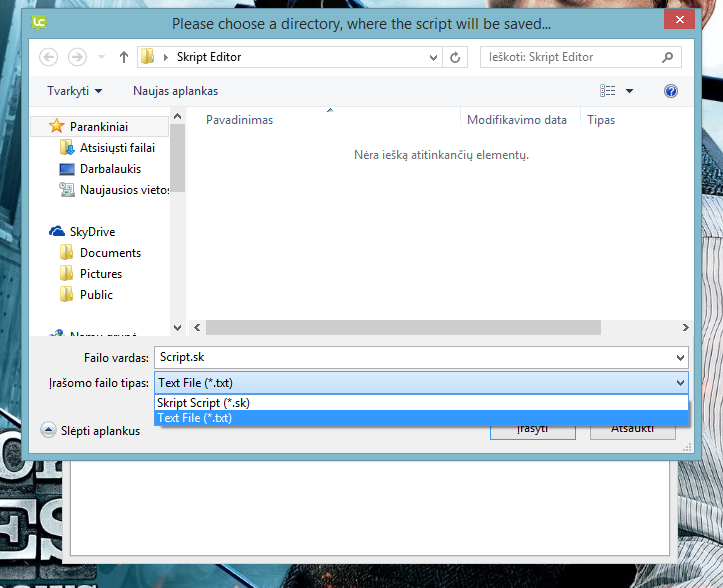
Task: Click the search magnifier icon
Action: (x=668, y=57)
